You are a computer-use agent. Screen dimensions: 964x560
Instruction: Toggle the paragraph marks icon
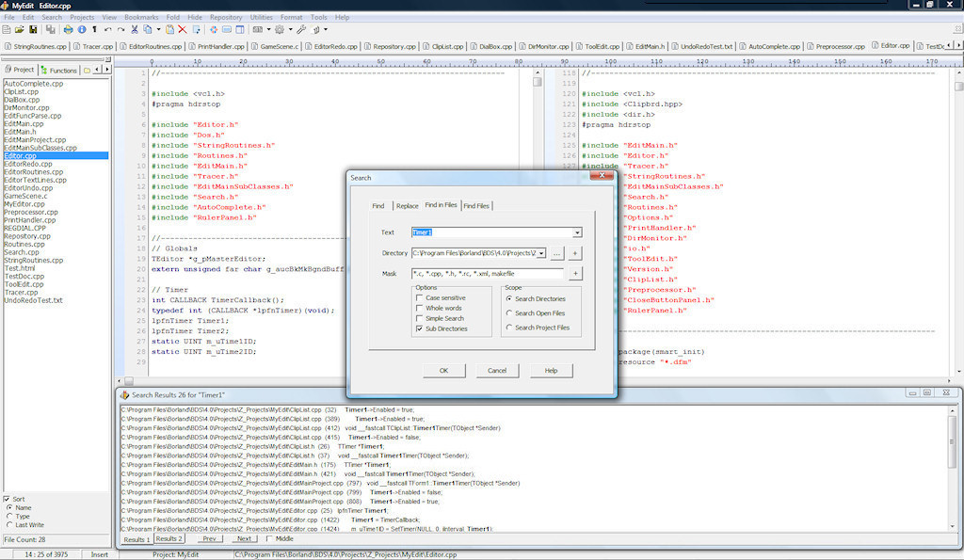(x=95, y=29)
